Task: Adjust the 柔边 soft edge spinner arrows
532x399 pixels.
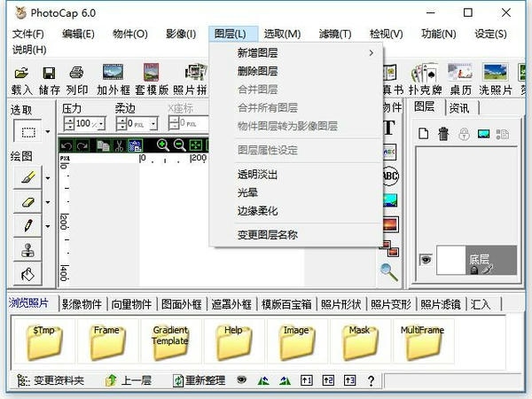Action: coord(121,124)
